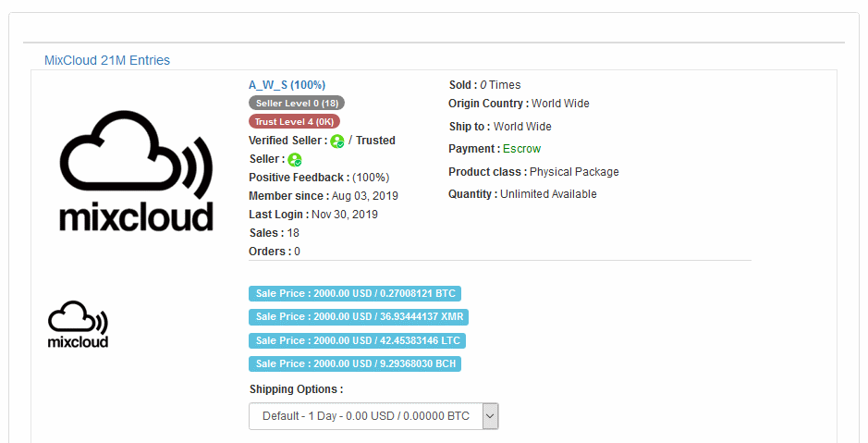This screenshot has width=868, height=443.
Task: Click the Escrow payment text
Action: [521, 149]
